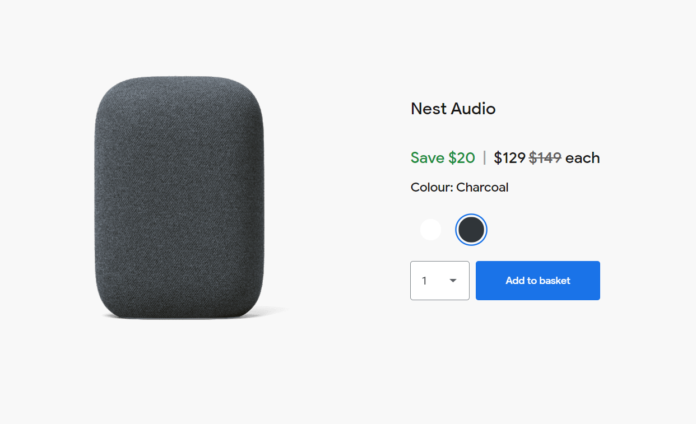Click the word Charcoal in colour label
This screenshot has width=696, height=424.
point(482,187)
